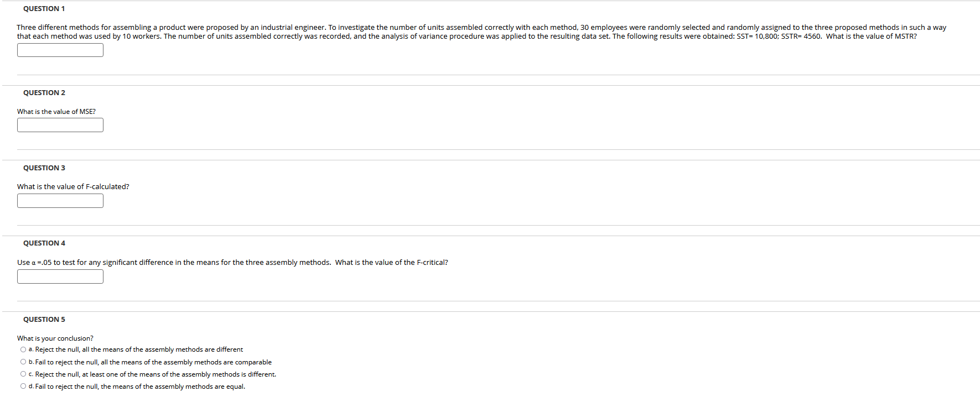This screenshot has height=407, width=980.
Task: Click the MSTR answer box under Question 1
Action: click(x=60, y=50)
